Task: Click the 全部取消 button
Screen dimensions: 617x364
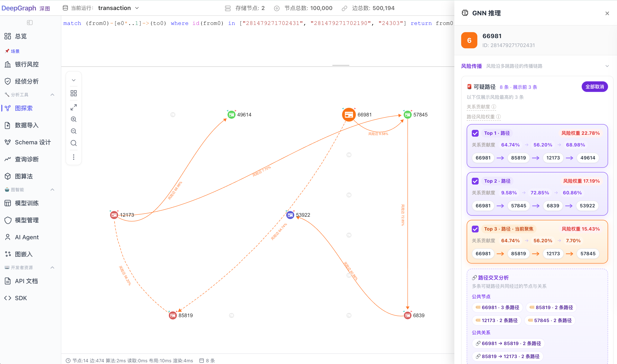Action: pos(594,87)
